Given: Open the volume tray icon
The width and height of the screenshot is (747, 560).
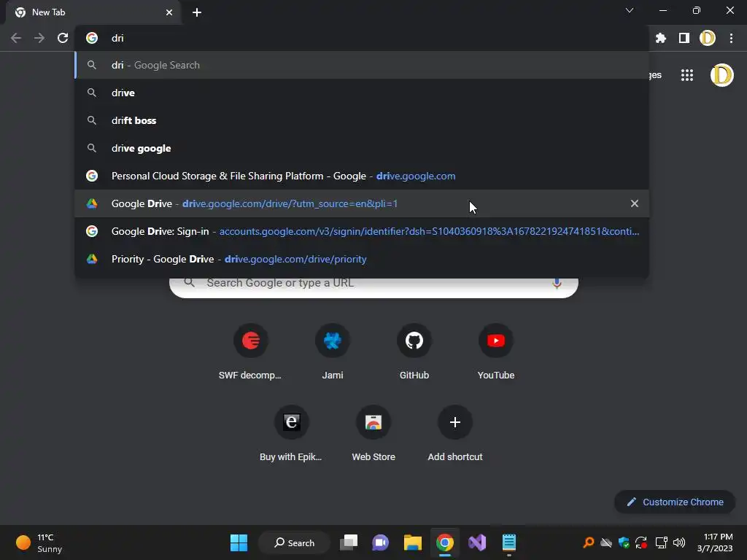Looking at the screenshot, I should coord(679,542).
